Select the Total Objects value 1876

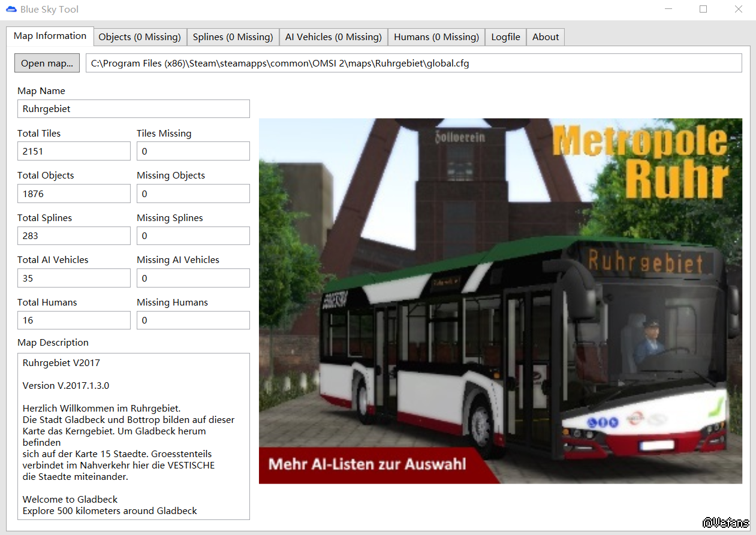click(74, 194)
